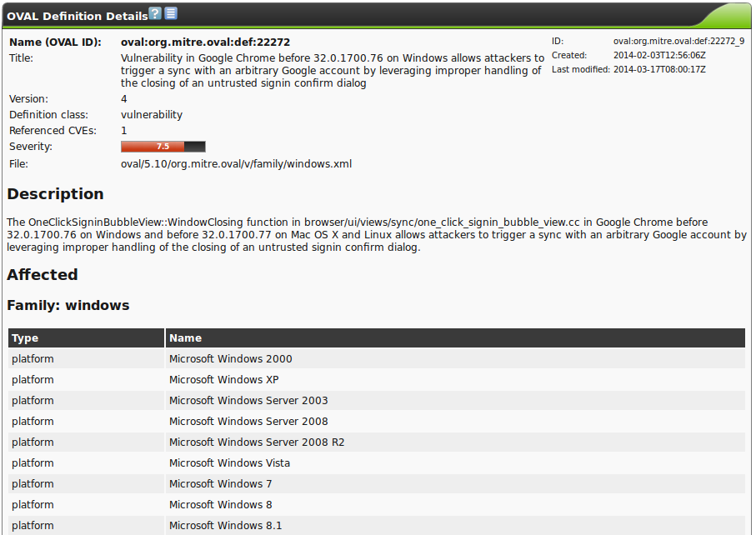Click the Referenced CVEs count 1

click(124, 131)
